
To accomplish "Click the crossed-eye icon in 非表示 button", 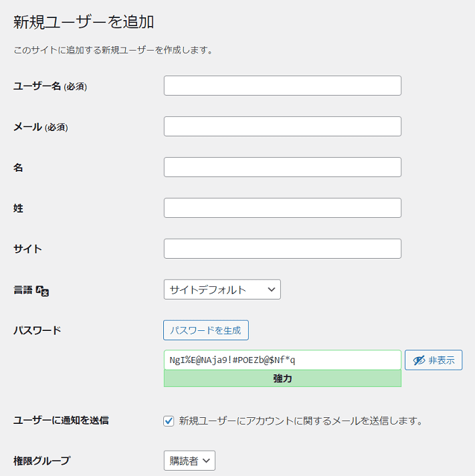I will click(419, 360).
